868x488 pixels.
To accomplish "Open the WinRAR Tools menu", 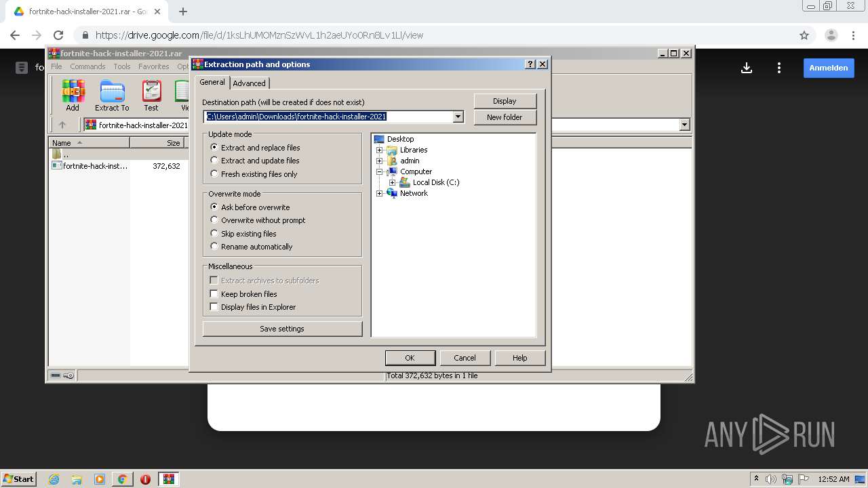I will tap(122, 66).
